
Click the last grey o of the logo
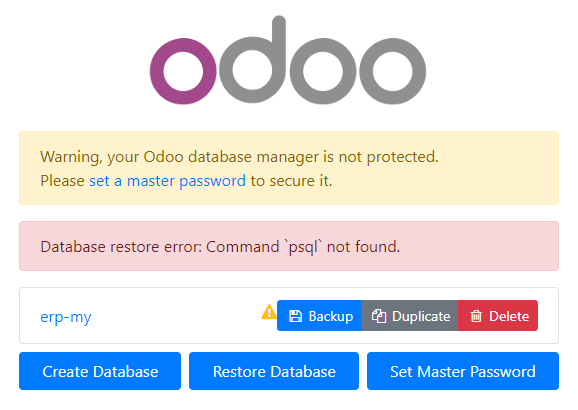coord(393,71)
